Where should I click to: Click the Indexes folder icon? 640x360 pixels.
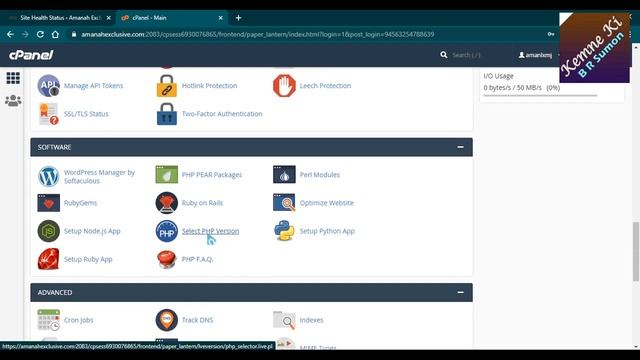[x=284, y=320]
